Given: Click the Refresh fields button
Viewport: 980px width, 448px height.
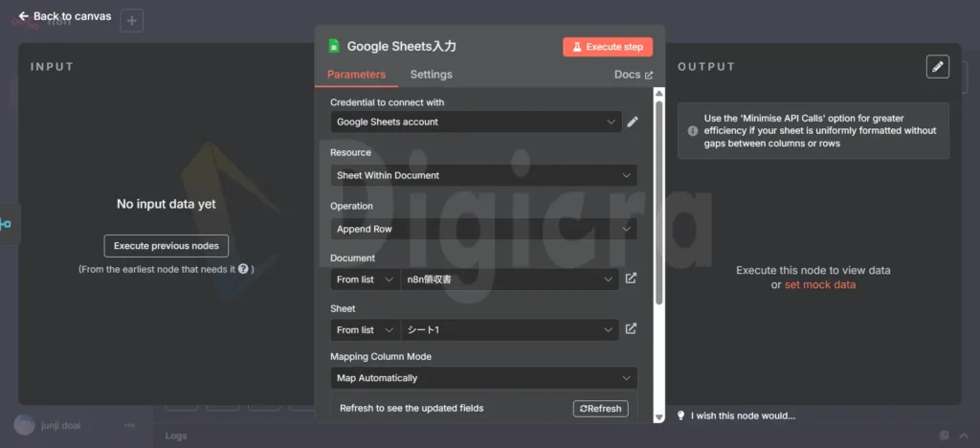Looking at the screenshot, I should (601, 409).
